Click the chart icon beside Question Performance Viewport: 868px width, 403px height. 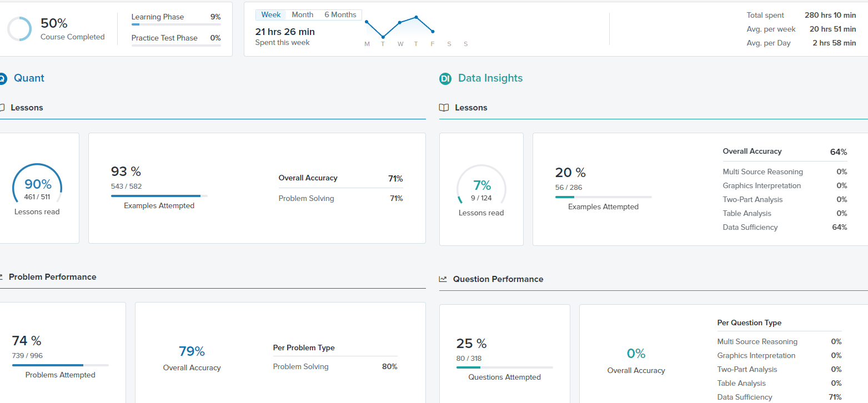[443, 279]
